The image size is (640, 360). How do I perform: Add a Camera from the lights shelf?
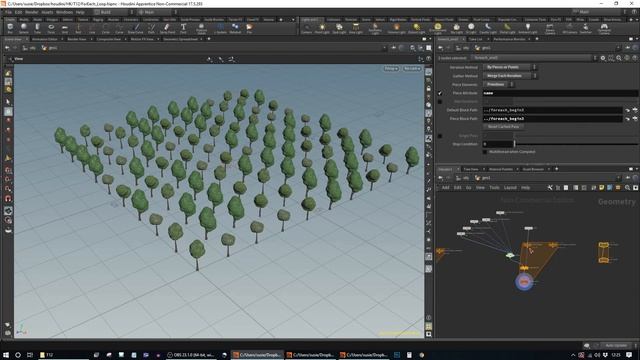click(306, 28)
